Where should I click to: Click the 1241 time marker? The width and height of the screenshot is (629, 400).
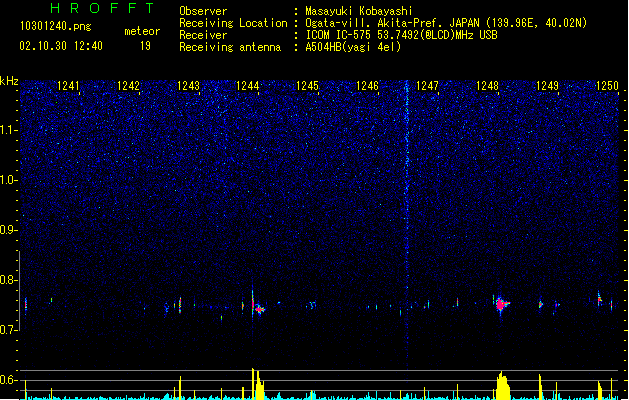point(68,86)
